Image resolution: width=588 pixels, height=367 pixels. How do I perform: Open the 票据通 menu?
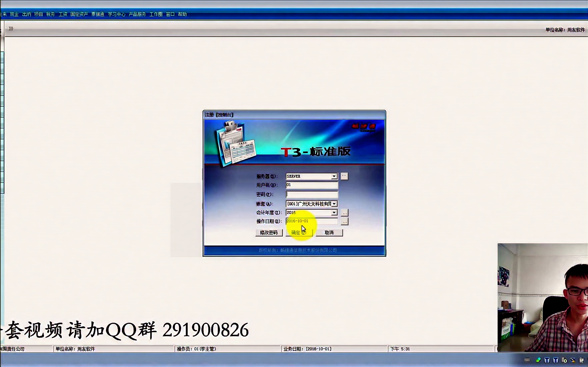[98, 15]
